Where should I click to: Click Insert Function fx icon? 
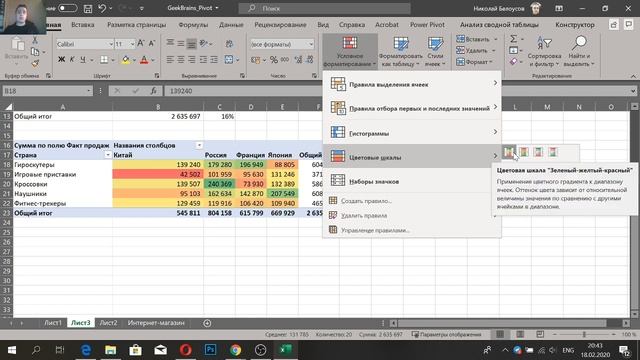coord(153,91)
